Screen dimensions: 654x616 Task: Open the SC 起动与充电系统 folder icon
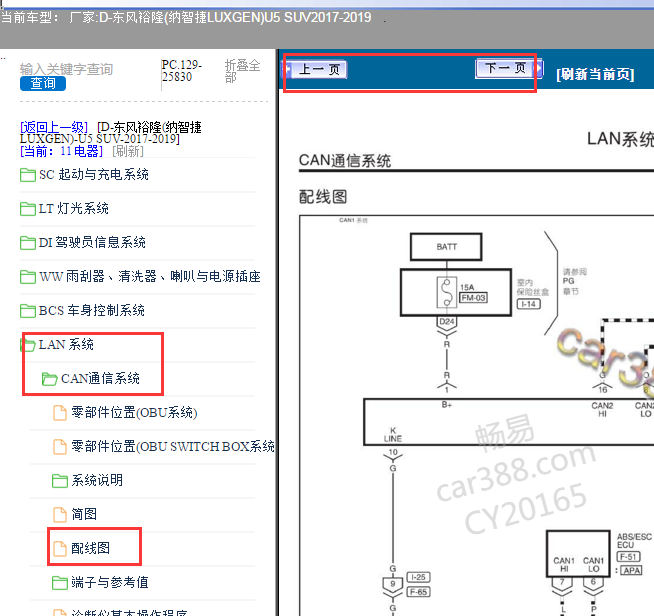point(28,175)
